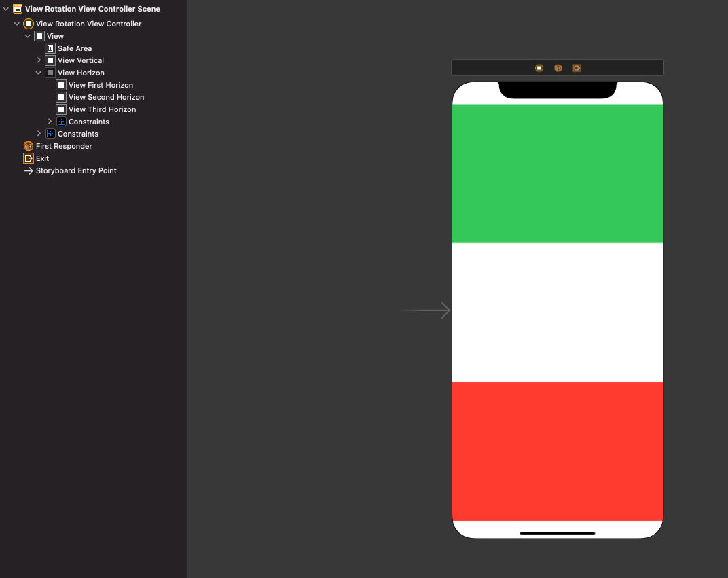The width and height of the screenshot is (728, 578).
Task: Click the yellow view controller icon in outline
Action: (29, 24)
